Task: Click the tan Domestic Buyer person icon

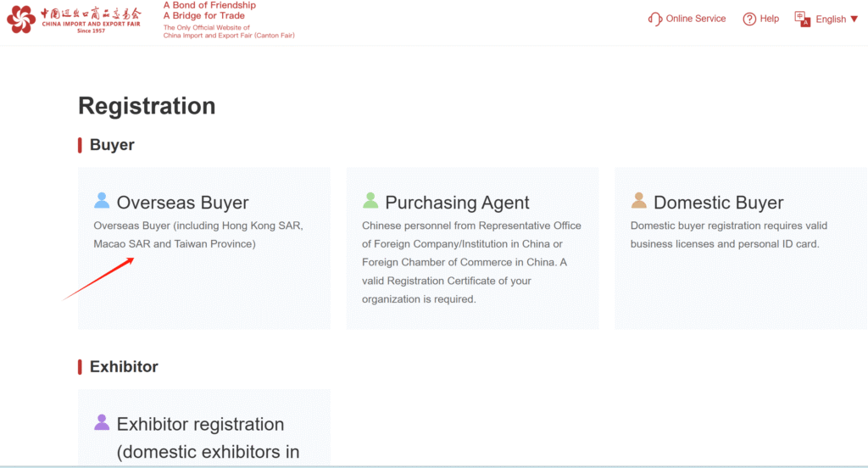Action: (639, 201)
